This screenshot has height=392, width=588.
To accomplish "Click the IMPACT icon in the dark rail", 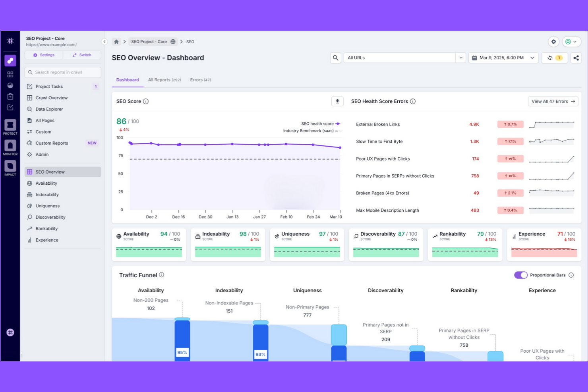I will [10, 167].
